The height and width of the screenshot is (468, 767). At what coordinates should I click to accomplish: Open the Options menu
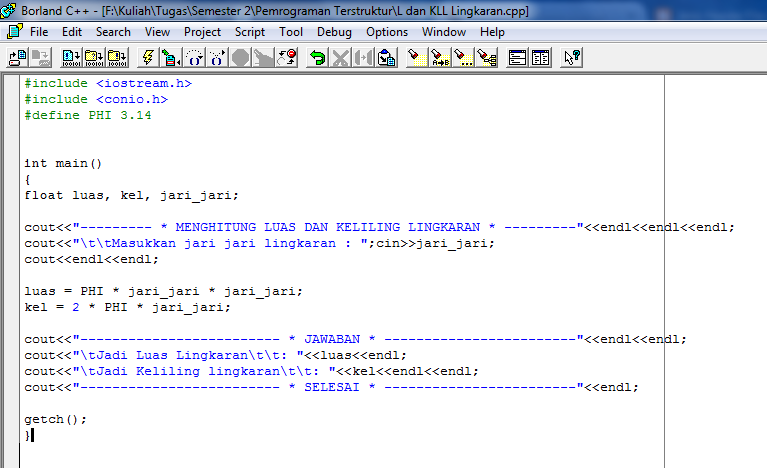tap(387, 32)
